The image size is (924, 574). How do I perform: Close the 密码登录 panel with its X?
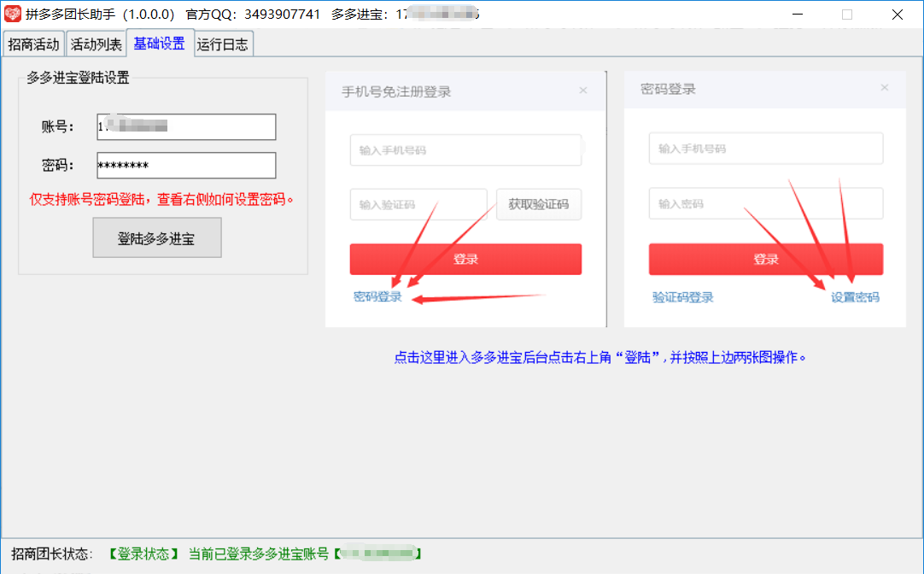tap(885, 87)
